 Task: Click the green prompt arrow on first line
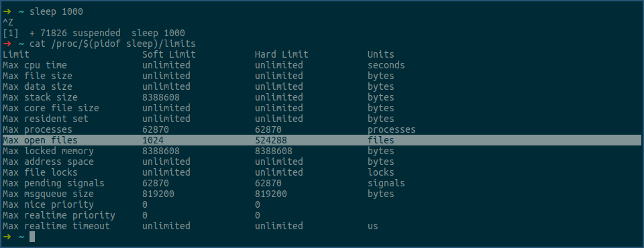point(7,11)
